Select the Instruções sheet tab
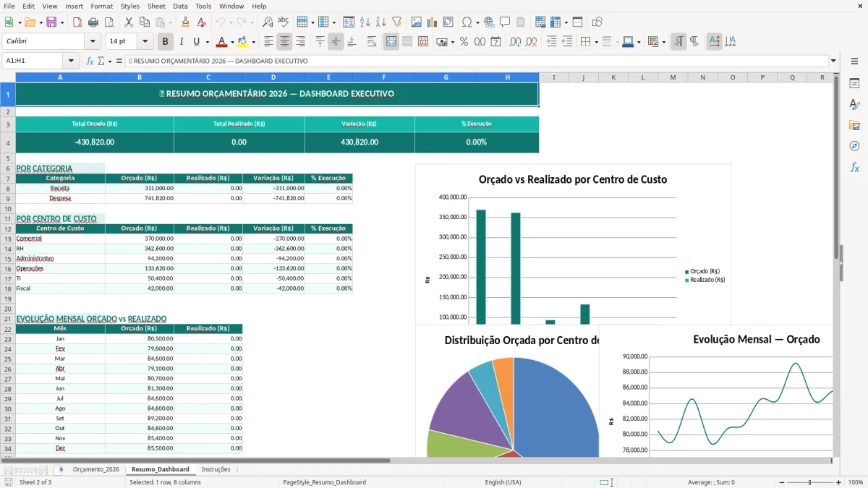Viewport: 868px width, 488px height. click(x=216, y=468)
